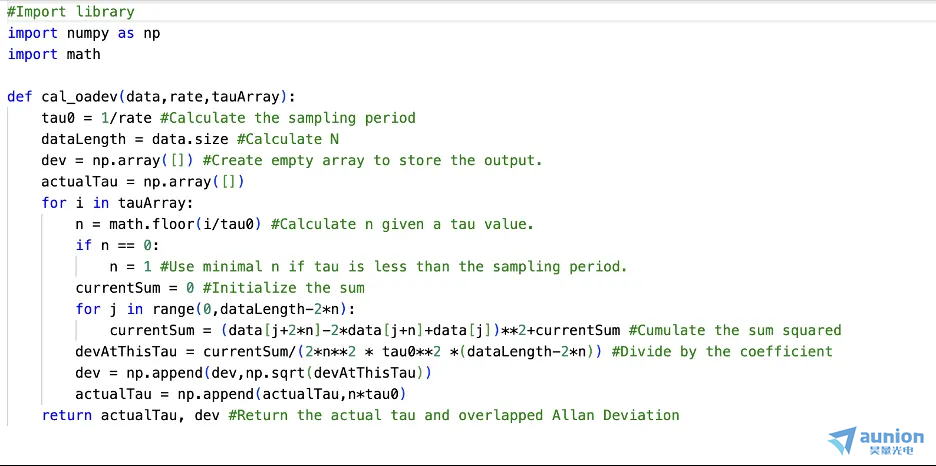Screen dimensions: 936x466
Task: Click the 'actualTau = np.array([])' line
Action: (x=143, y=181)
